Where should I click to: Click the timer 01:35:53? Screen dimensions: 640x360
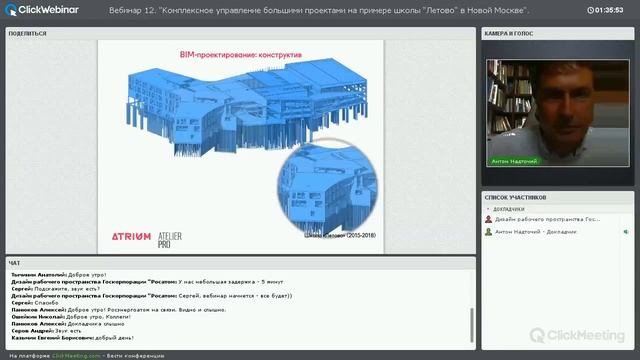(x=609, y=10)
